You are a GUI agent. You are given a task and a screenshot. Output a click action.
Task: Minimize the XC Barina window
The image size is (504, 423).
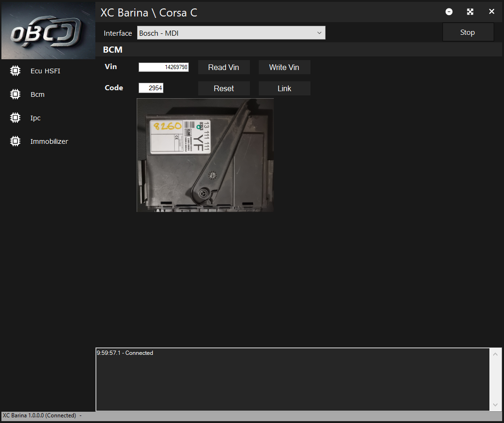coord(449,12)
